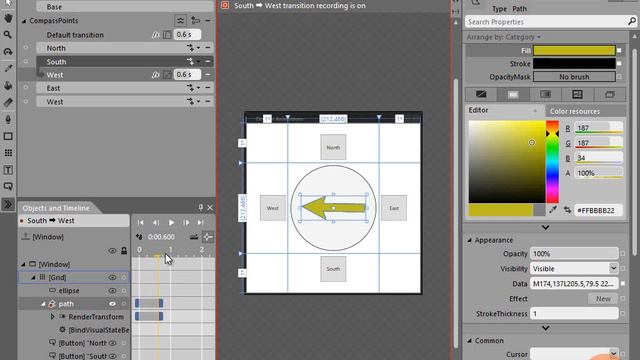
Task: Open Arrange by Category dropdown
Action: [504, 37]
